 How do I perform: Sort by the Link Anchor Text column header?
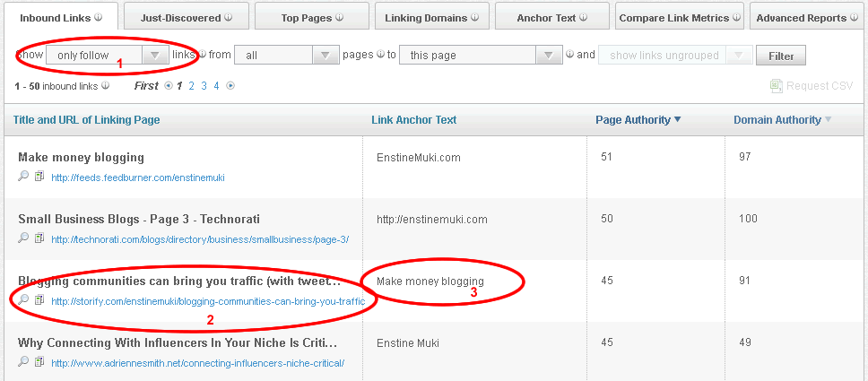(414, 120)
